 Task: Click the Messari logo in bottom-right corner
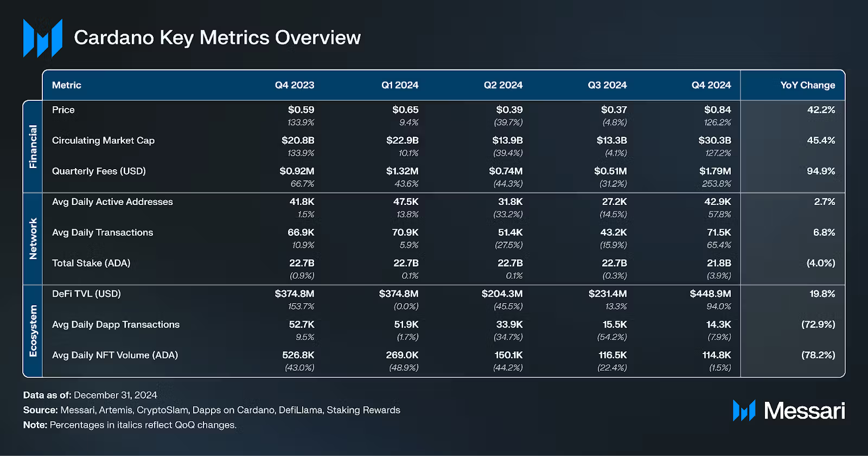788,411
